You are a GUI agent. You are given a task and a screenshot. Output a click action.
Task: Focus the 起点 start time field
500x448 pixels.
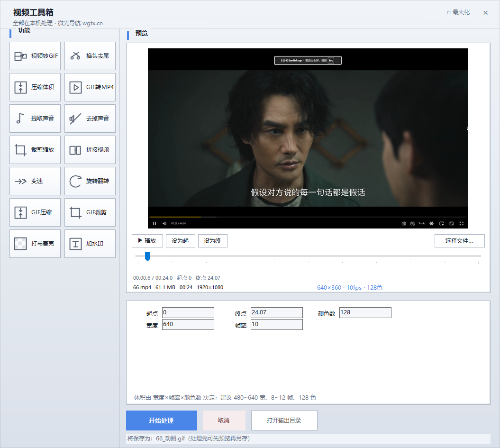(x=188, y=312)
